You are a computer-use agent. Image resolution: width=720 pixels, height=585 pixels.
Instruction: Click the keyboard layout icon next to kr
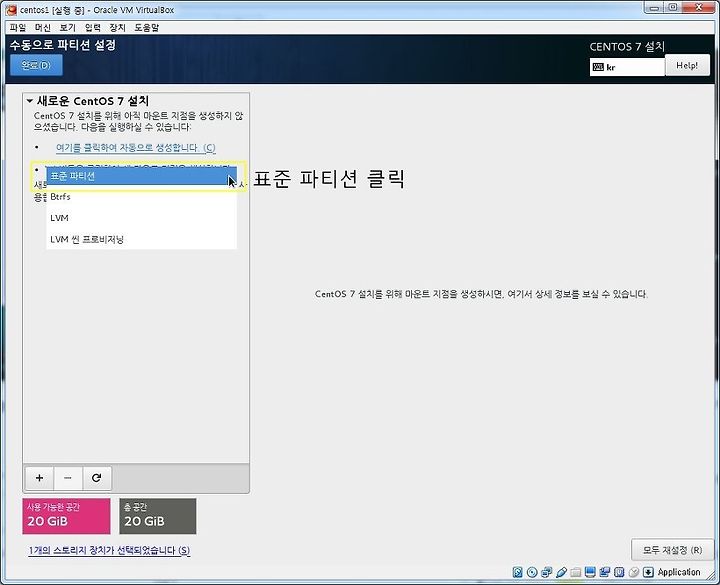tap(598, 67)
